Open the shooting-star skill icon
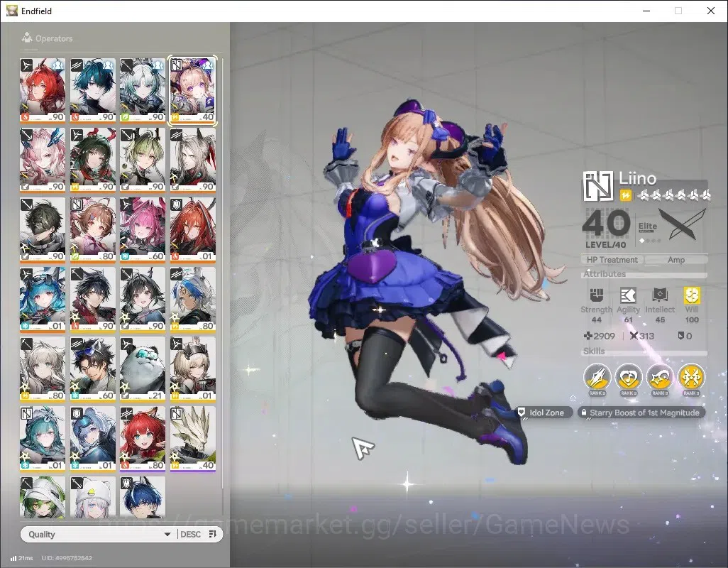 pos(660,376)
